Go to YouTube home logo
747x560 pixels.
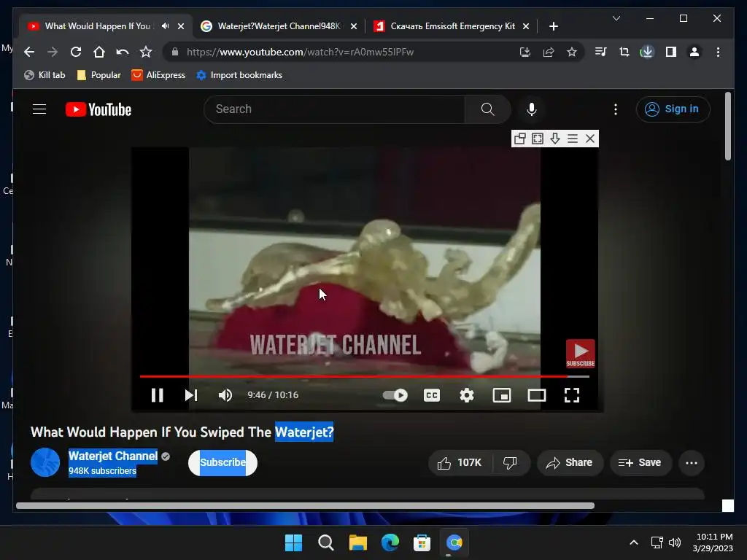98,109
